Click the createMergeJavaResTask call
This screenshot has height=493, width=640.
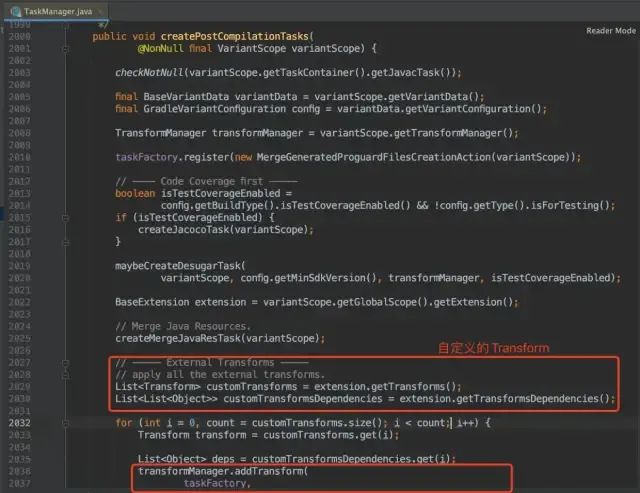point(178,338)
